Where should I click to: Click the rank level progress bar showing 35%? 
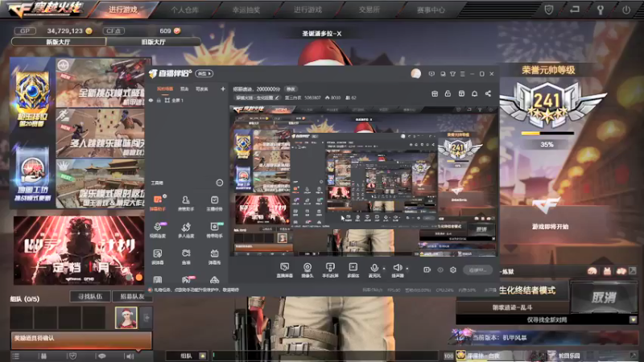547,134
